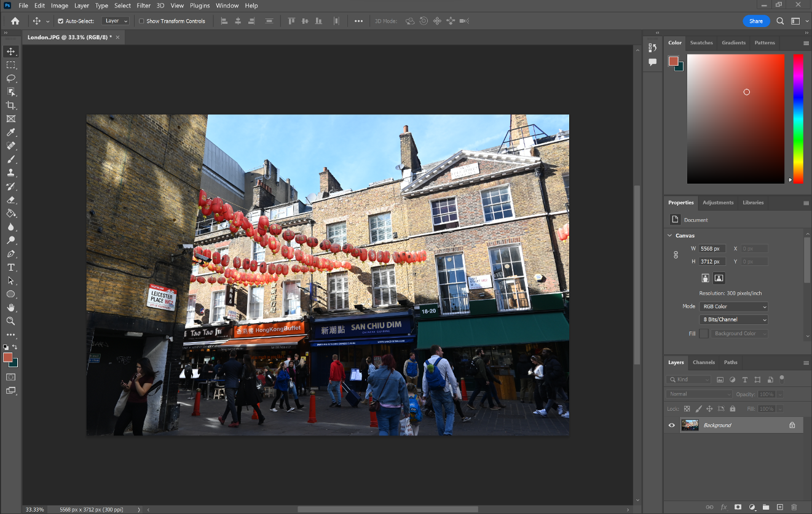The image size is (812, 514).
Task: Select the Move tool
Action: (x=11, y=51)
